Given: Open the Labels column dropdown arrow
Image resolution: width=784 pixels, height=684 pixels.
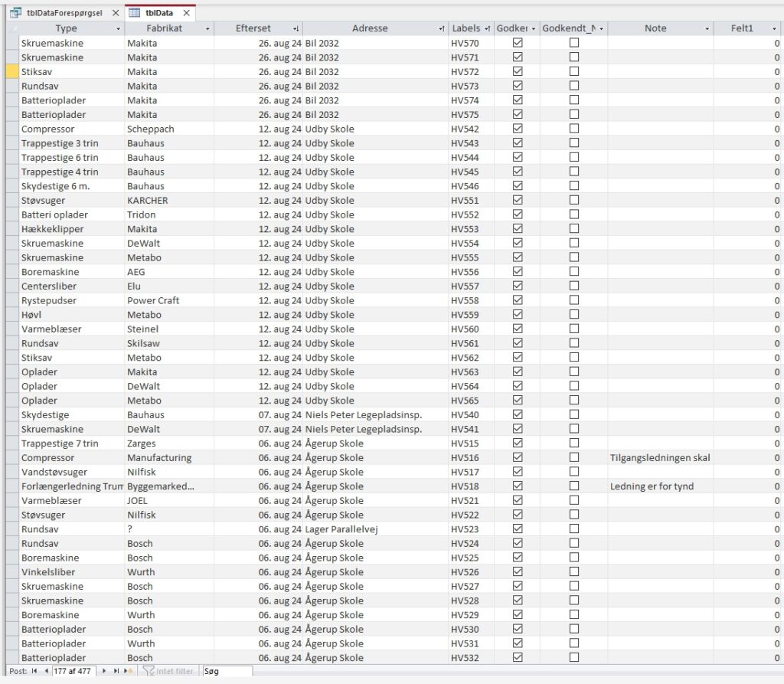Looking at the screenshot, I should (488, 29).
